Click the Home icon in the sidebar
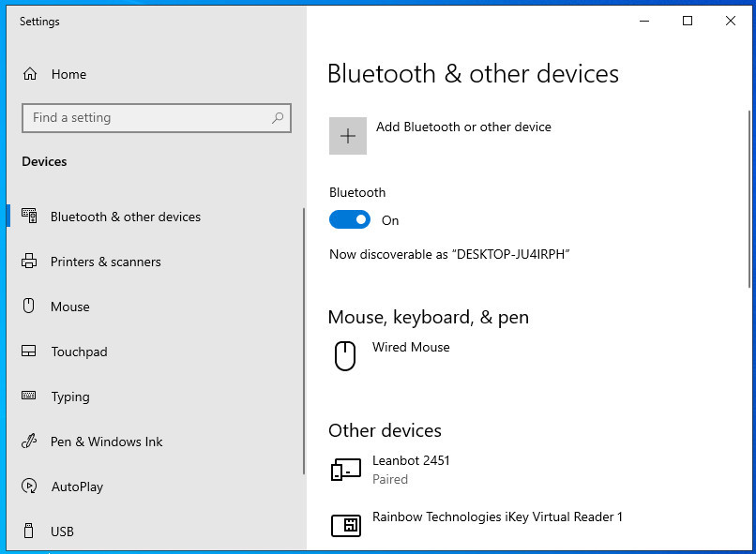The width and height of the screenshot is (756, 554). coord(30,74)
